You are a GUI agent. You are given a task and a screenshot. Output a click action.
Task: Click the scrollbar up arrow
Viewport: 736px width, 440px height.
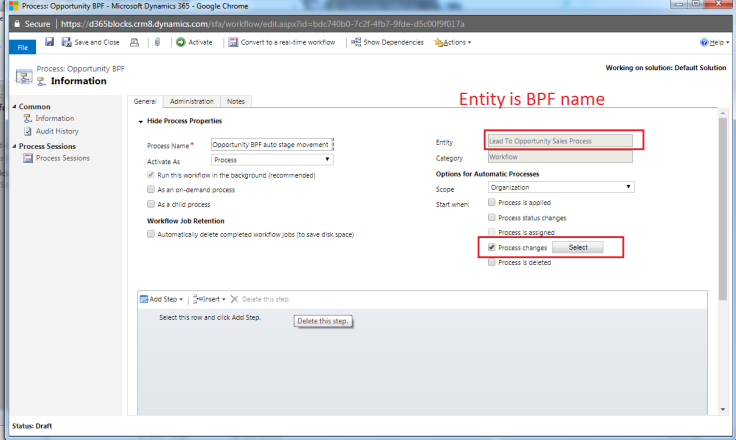coord(722,113)
